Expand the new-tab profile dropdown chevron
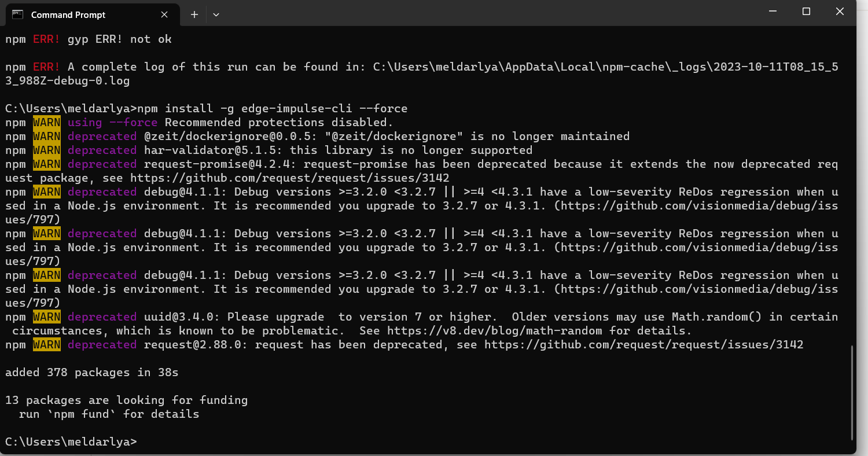 216,14
